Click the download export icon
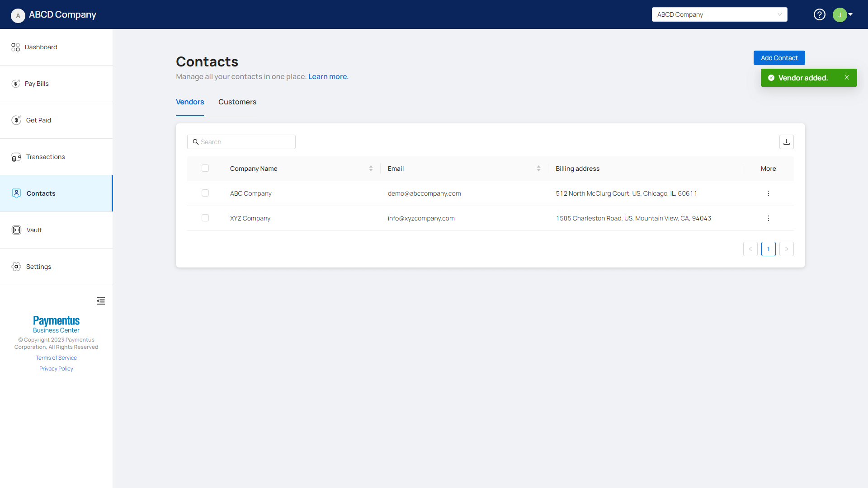 [x=786, y=142]
